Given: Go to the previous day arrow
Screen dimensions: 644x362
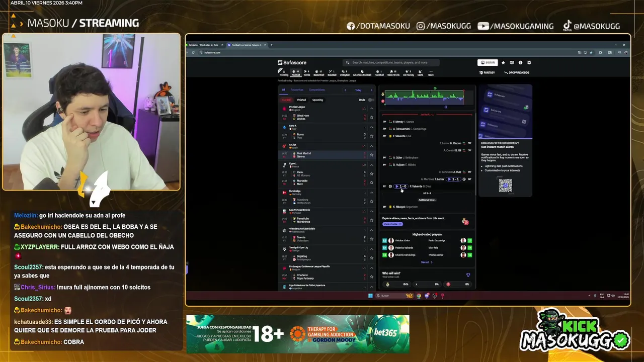Looking at the screenshot, I should coord(345,90).
